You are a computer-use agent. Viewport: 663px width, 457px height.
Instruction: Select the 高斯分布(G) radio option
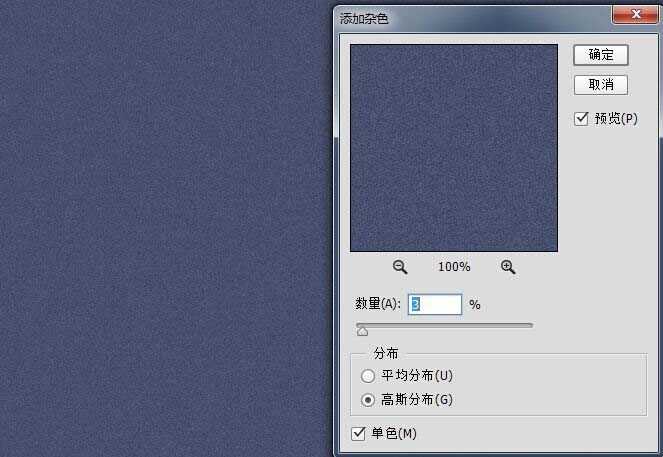tap(368, 400)
